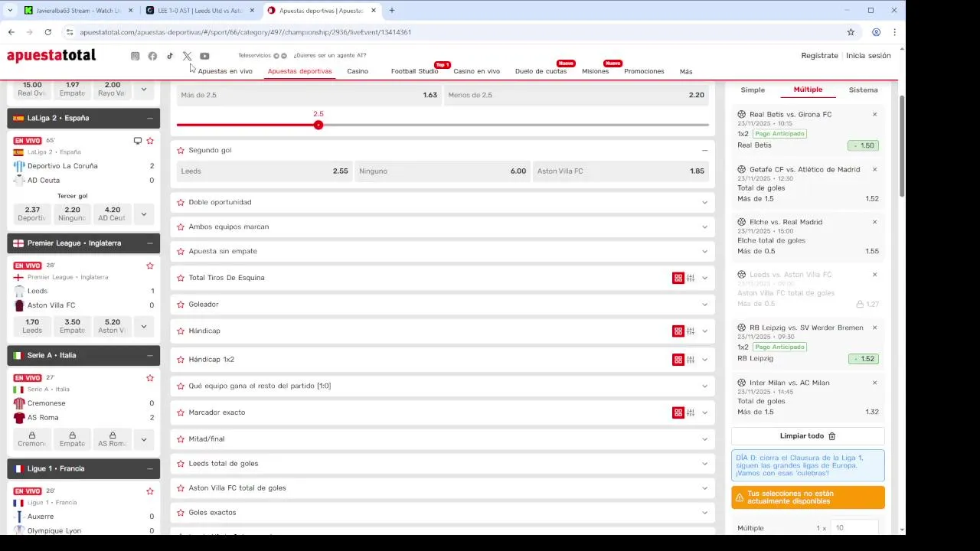980x551 pixels.
Task: Expand the Apuesta sin empate market chevron
Action: tap(704, 251)
